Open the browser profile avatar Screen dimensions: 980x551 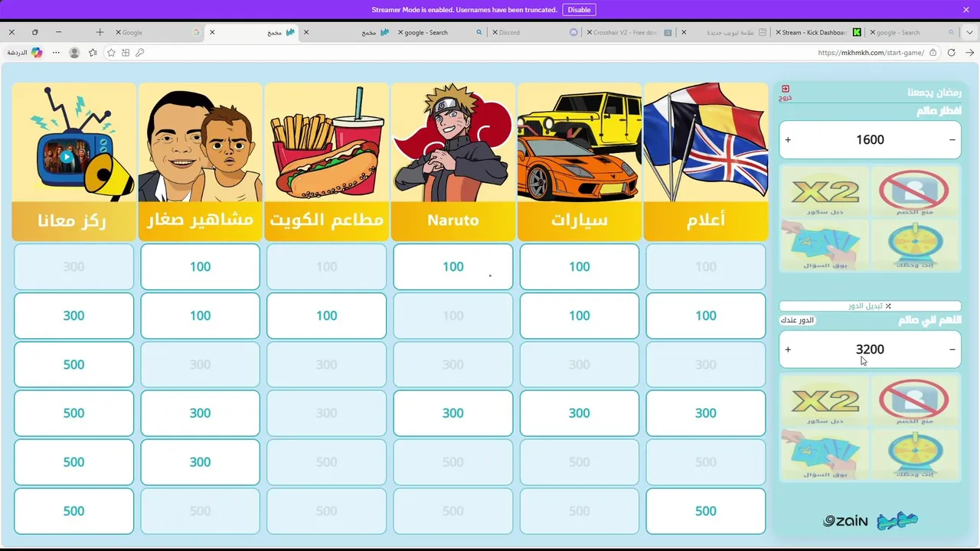pos(74,53)
